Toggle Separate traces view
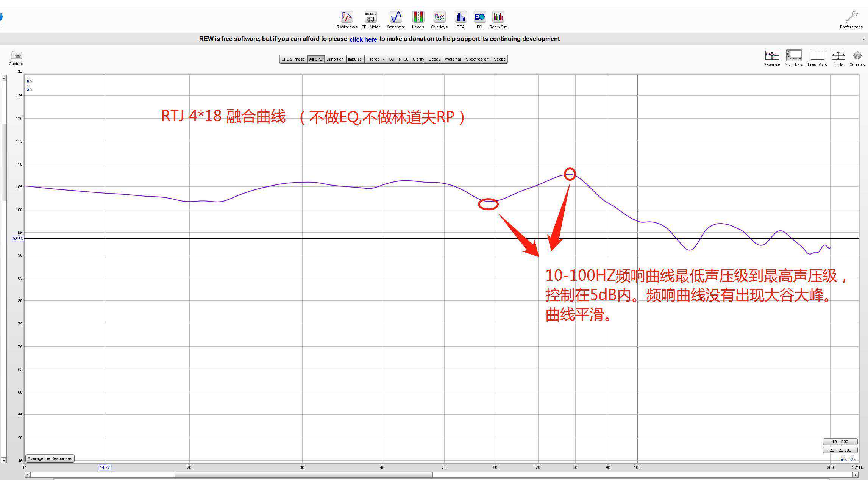Image resolution: width=868 pixels, height=480 pixels. click(772, 56)
